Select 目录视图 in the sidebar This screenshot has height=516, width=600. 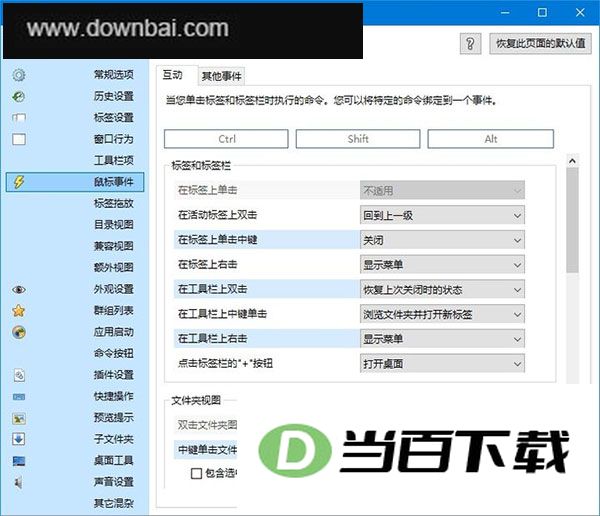click(114, 225)
